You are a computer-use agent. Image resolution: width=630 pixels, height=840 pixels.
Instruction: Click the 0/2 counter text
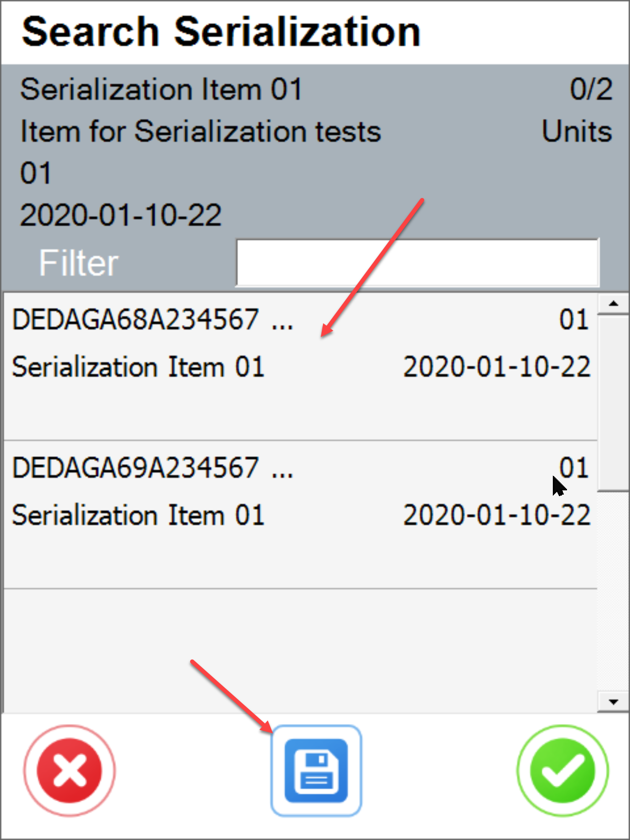[x=591, y=89]
